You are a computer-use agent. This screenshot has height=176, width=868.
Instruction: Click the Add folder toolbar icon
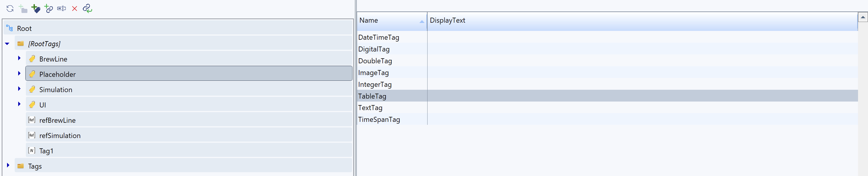[23, 9]
